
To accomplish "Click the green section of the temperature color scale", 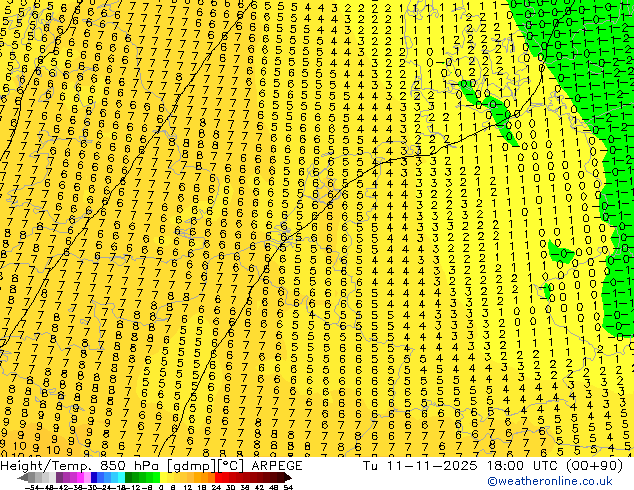I will click(x=142, y=477).
